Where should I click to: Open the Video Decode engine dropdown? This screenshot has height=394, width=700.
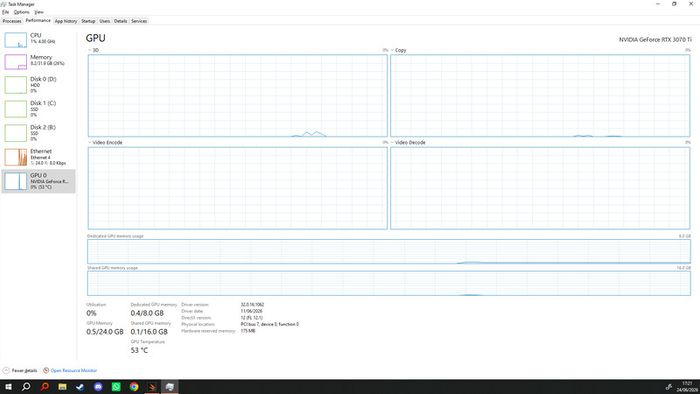pyautogui.click(x=408, y=142)
